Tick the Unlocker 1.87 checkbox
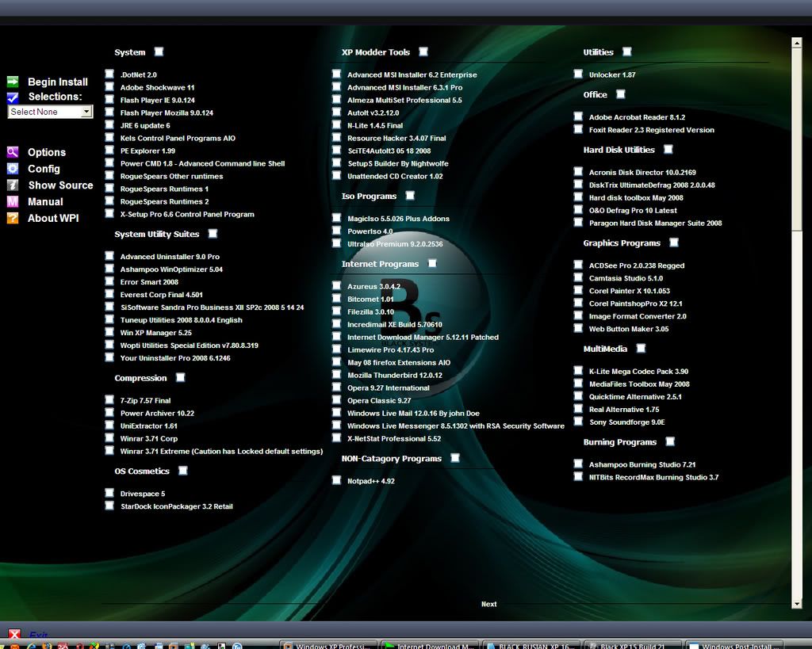The height and width of the screenshot is (649, 812). (578, 74)
